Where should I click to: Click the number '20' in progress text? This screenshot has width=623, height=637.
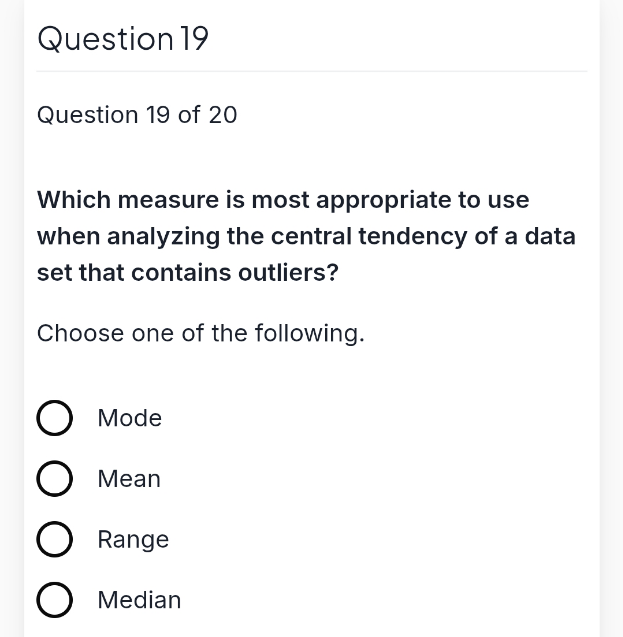(223, 115)
